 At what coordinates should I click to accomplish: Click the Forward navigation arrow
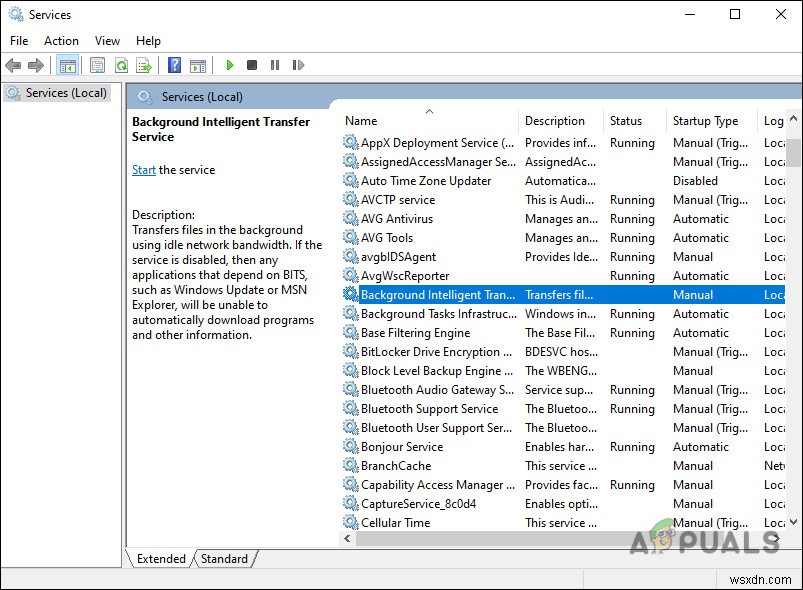click(37, 65)
